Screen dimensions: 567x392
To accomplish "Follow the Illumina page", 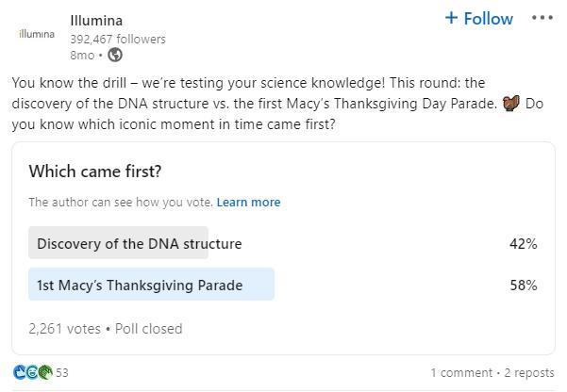I will pos(478,19).
